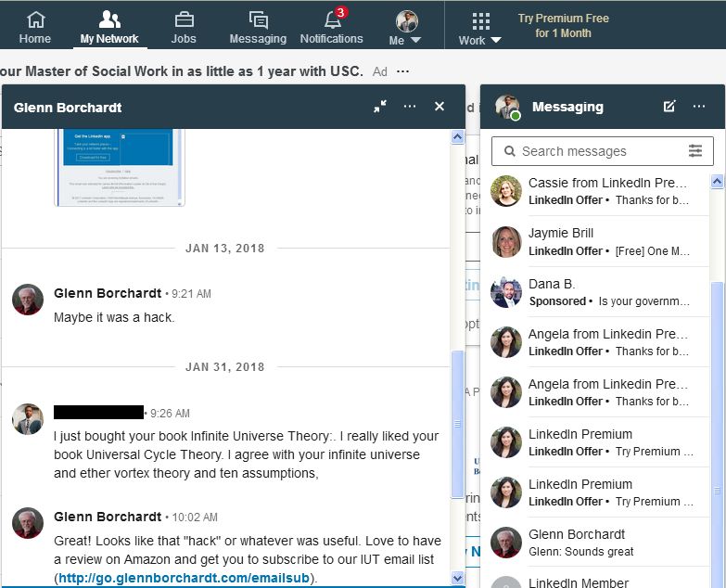Open ad options ellipsis next to Ad label
Image resolution: width=726 pixels, height=588 pixels.
click(402, 71)
